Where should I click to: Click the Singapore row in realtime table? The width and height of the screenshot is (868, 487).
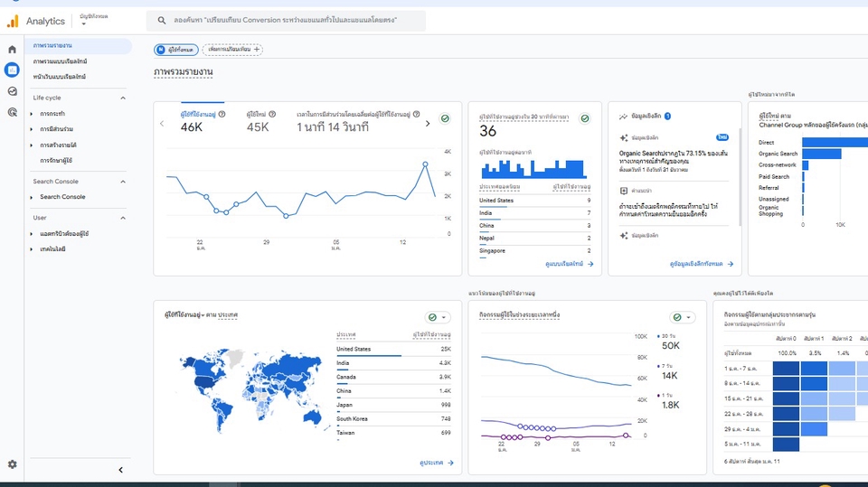click(x=534, y=250)
